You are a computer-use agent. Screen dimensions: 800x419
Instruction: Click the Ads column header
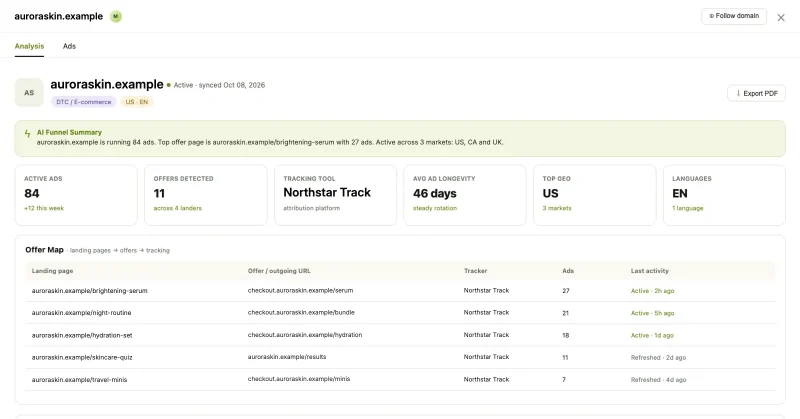pos(568,271)
